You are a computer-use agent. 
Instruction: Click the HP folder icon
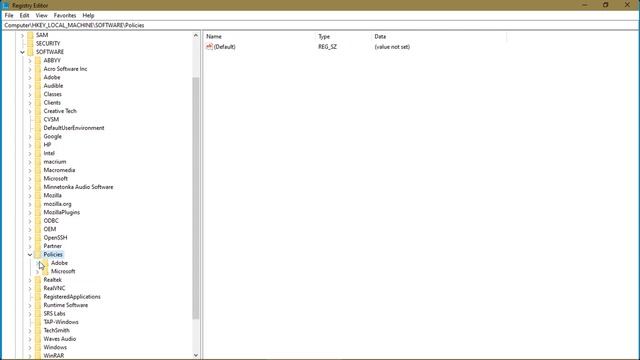[38, 145]
